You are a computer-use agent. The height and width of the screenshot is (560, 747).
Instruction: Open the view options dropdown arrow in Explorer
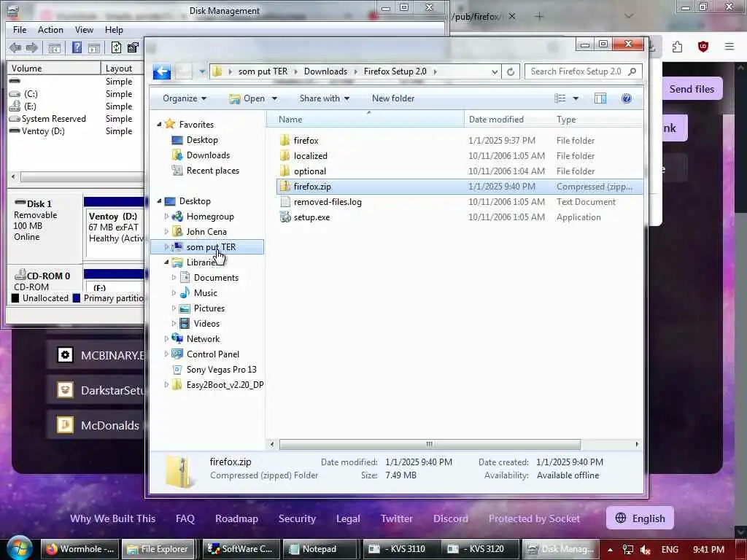(576, 98)
